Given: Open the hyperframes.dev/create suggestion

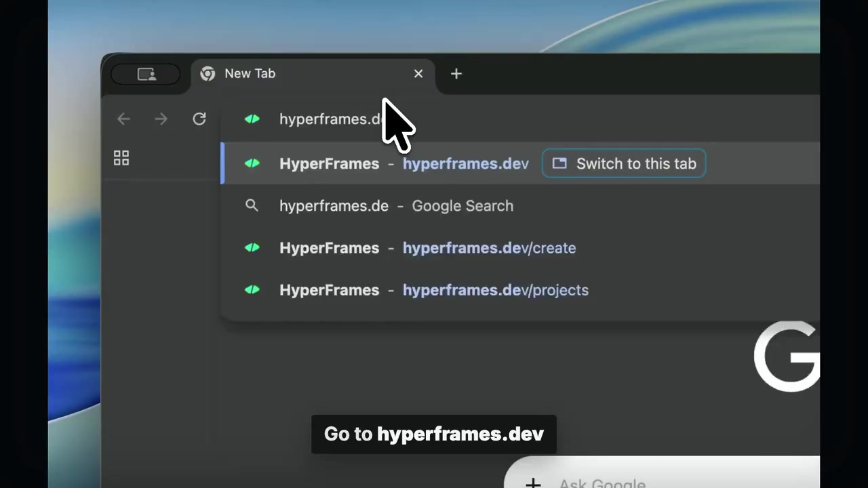Looking at the screenshot, I should coord(521,248).
